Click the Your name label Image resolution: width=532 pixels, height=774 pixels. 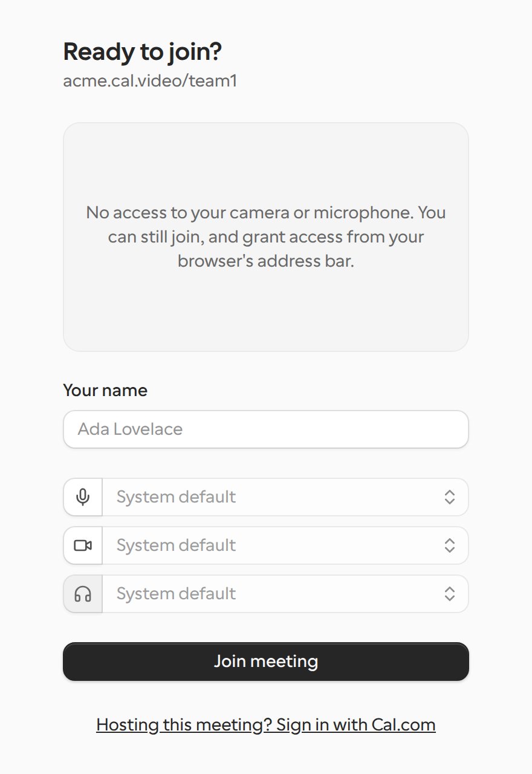pos(105,391)
